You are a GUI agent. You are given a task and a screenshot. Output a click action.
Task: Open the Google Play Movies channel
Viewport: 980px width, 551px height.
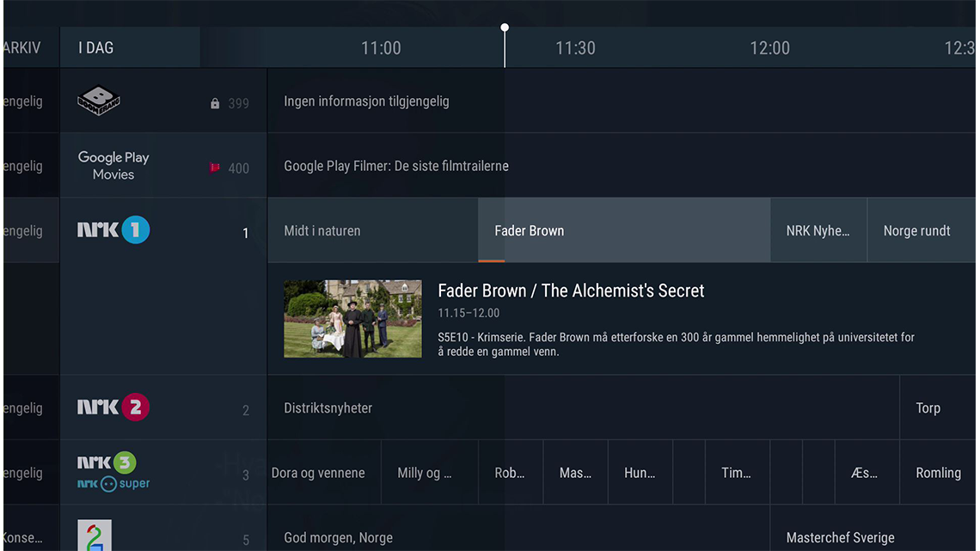pyautogui.click(x=113, y=164)
